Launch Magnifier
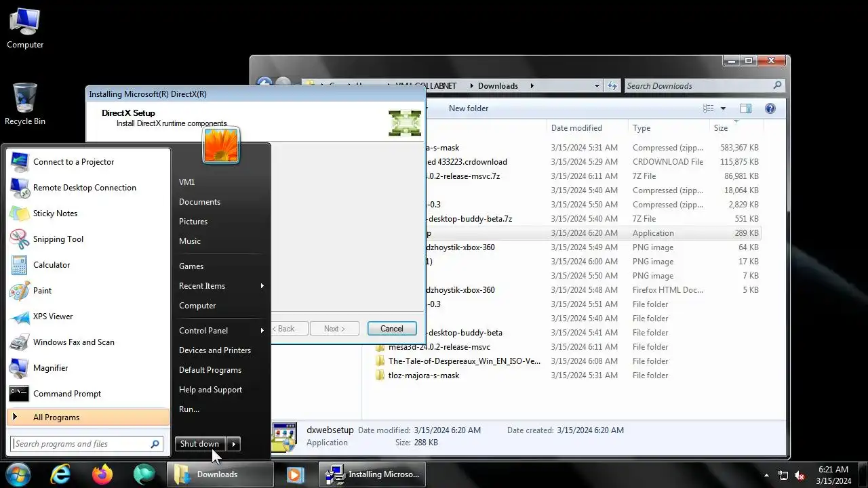 pyautogui.click(x=88, y=368)
